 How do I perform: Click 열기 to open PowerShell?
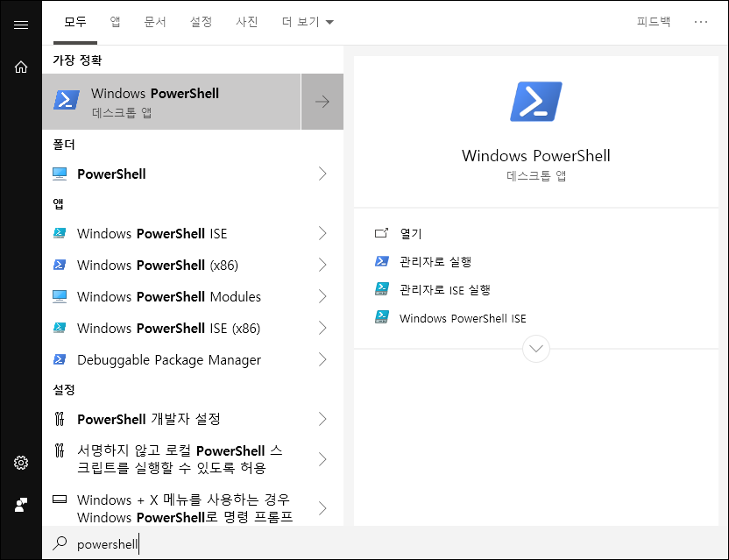(411, 233)
